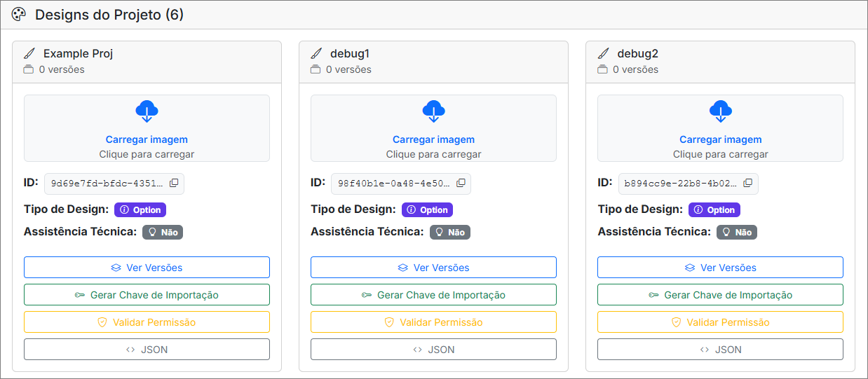Copy the Example Proj design ID
Image resolution: width=868 pixels, height=379 pixels.
point(174,183)
